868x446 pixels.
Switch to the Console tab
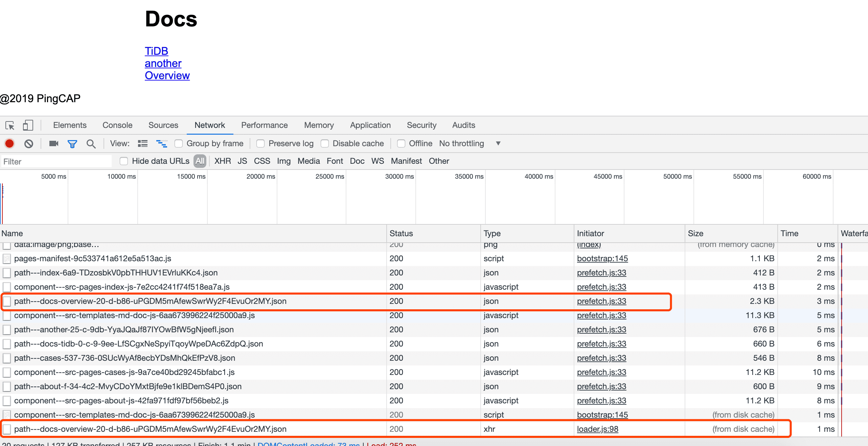pyautogui.click(x=117, y=125)
